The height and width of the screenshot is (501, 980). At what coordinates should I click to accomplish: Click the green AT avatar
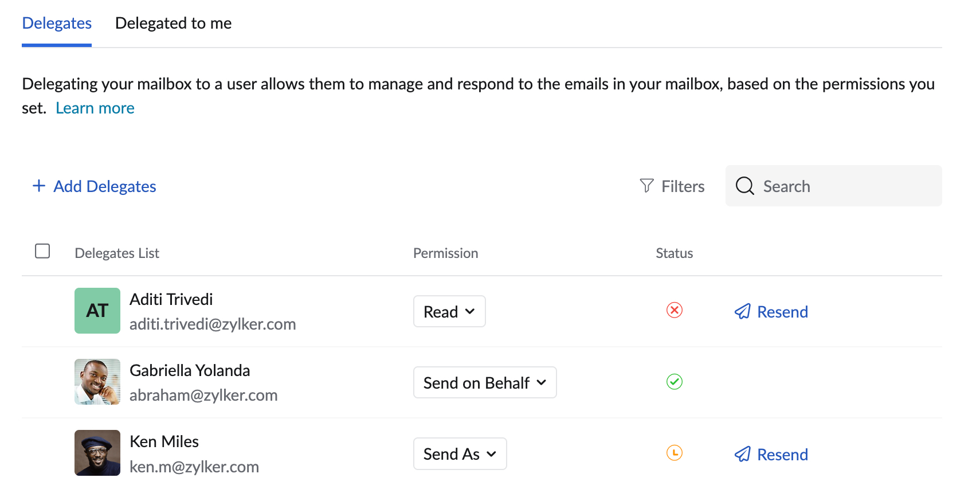tap(97, 311)
